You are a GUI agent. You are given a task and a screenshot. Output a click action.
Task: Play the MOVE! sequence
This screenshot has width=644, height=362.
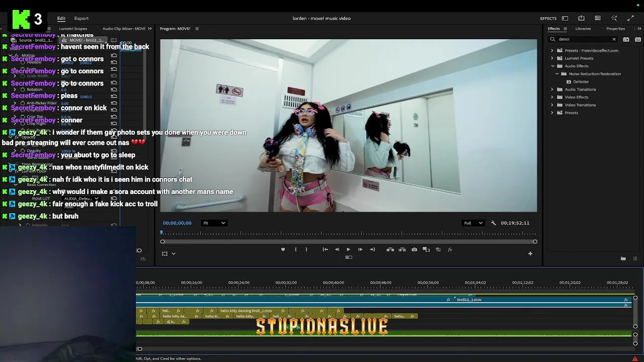348,249
